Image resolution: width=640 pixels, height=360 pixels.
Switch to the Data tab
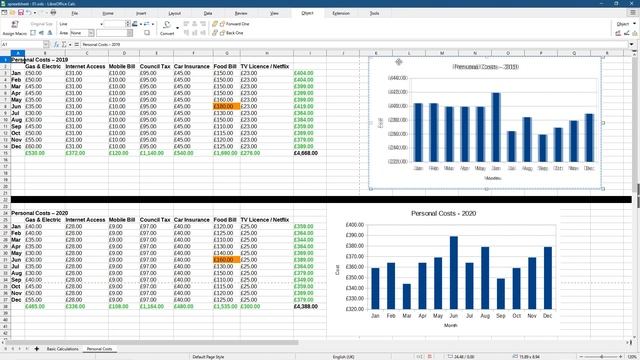tap(208, 13)
